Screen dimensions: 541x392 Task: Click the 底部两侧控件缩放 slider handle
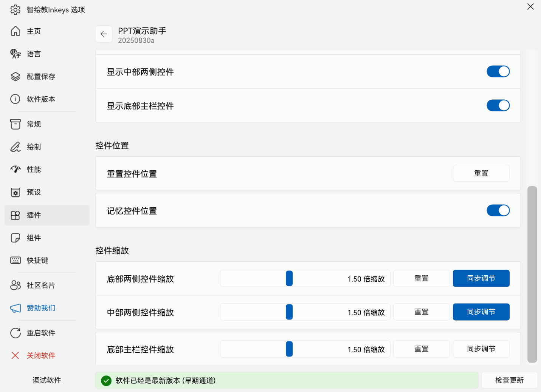coord(289,278)
